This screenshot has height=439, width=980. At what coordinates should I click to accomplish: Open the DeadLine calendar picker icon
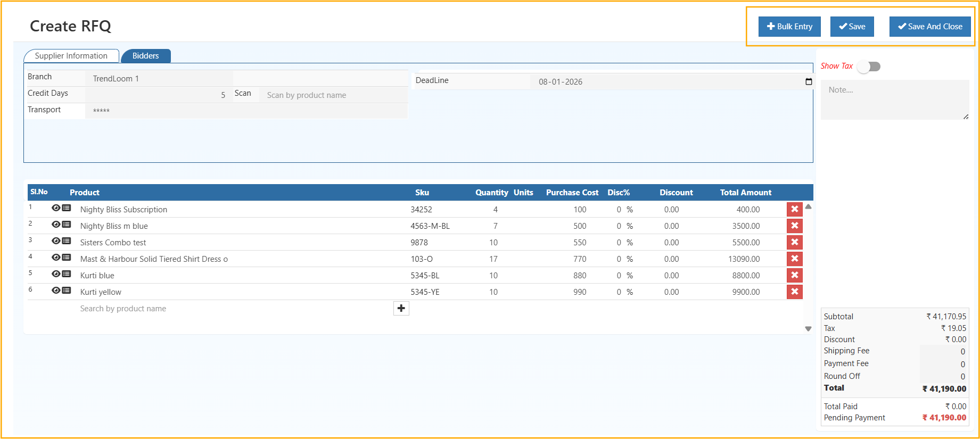click(809, 81)
